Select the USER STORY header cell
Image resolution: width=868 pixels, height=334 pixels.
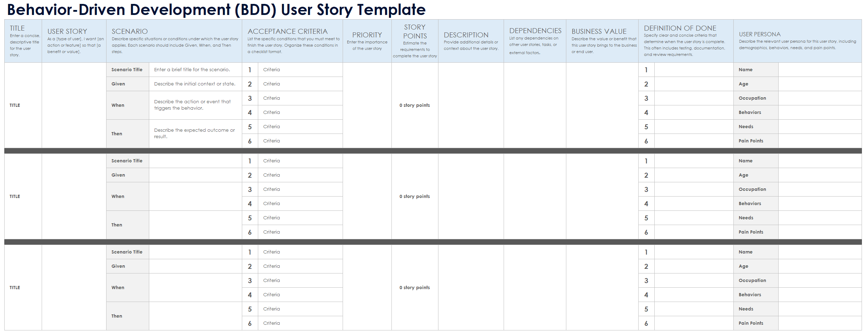[74, 41]
